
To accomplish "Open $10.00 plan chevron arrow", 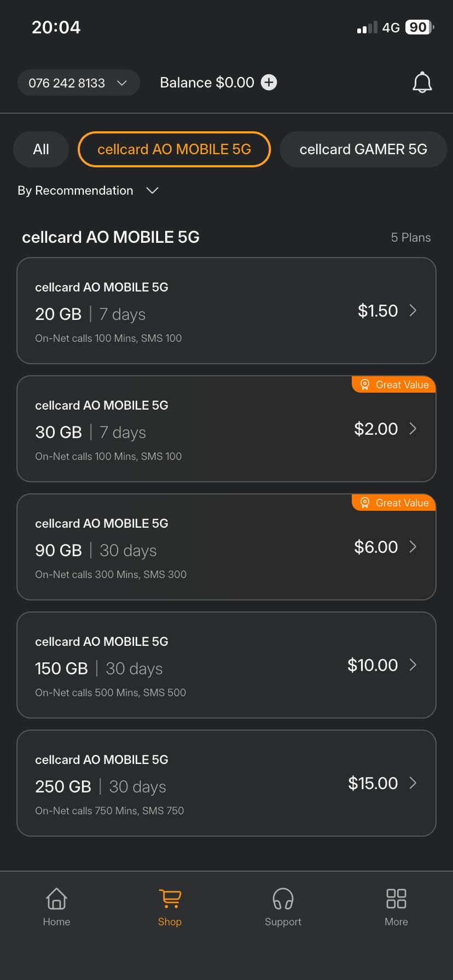I will pyautogui.click(x=413, y=665).
